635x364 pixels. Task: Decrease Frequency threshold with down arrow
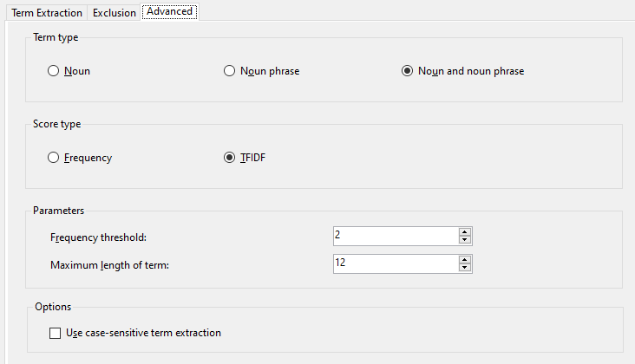tap(465, 240)
